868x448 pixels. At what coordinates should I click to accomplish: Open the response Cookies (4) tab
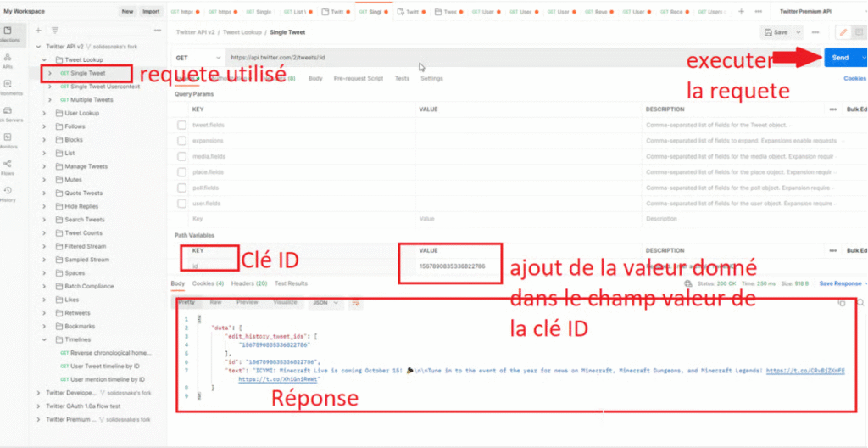208,283
